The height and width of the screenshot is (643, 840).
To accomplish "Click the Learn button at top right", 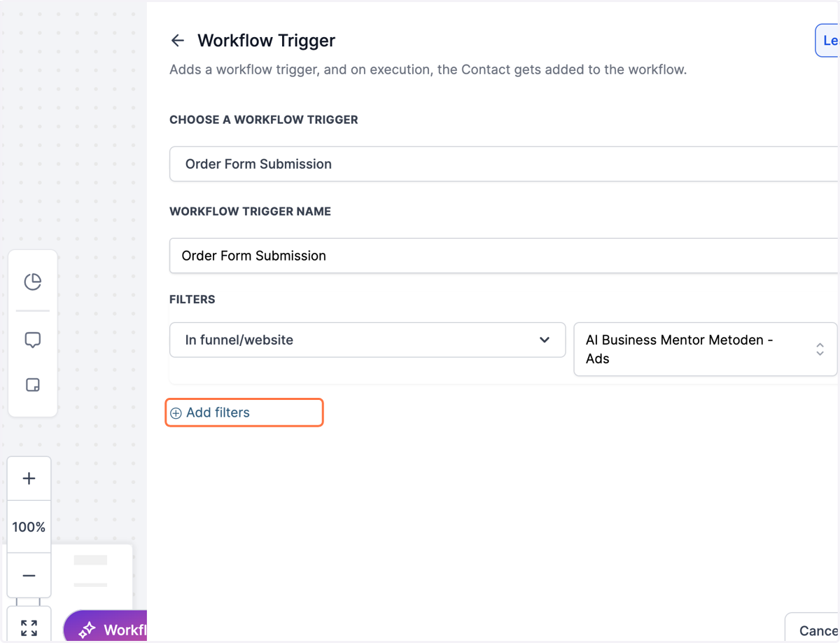I will click(827, 41).
